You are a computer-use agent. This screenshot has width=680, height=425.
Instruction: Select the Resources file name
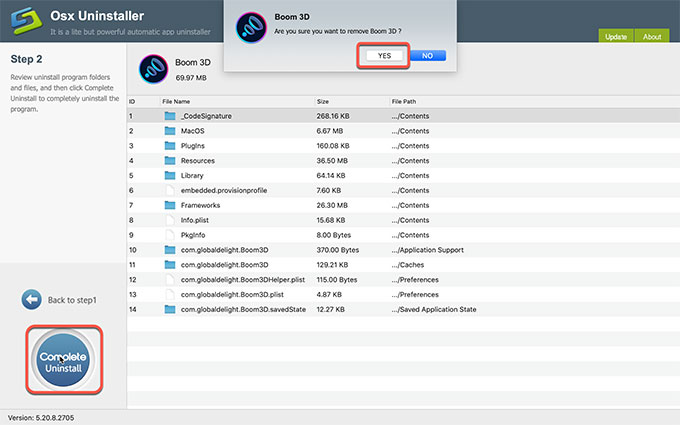198,160
